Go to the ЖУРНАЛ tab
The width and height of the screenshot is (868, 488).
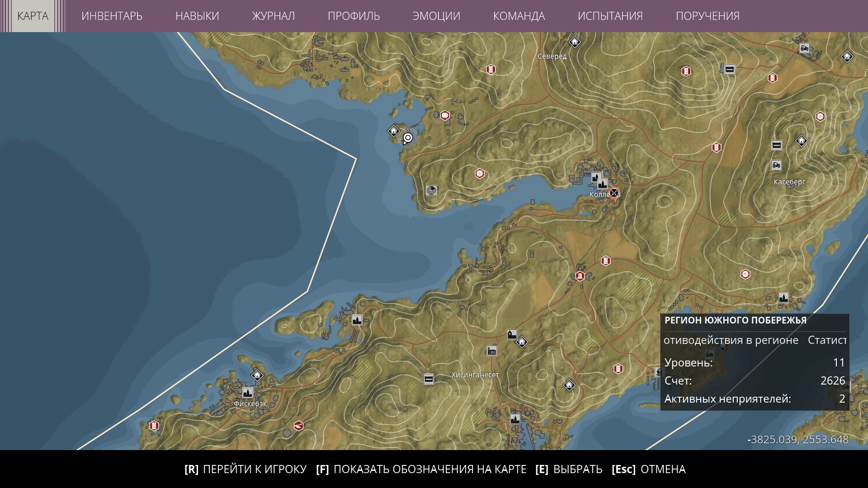pyautogui.click(x=273, y=16)
